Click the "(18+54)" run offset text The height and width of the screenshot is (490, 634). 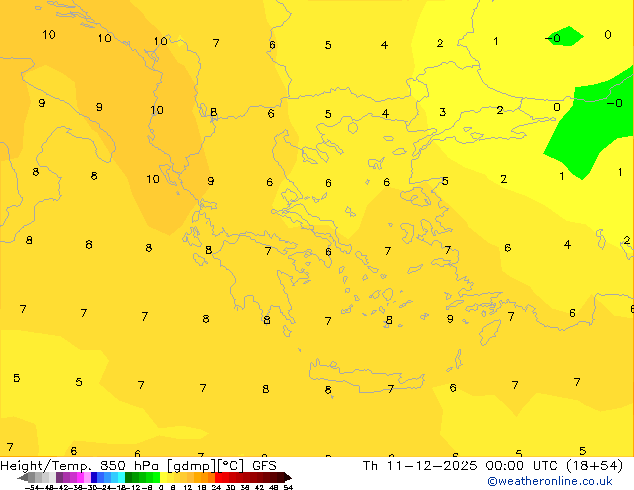594,466
